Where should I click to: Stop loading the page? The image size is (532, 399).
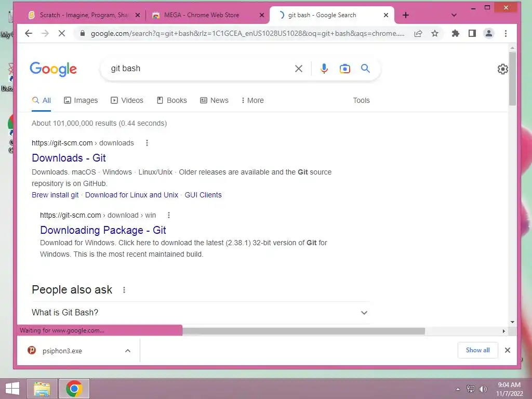[x=62, y=33]
